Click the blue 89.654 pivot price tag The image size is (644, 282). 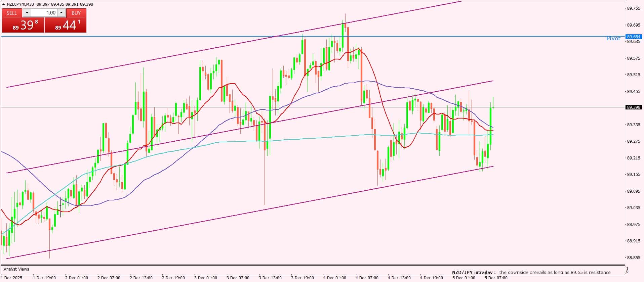pos(634,37)
